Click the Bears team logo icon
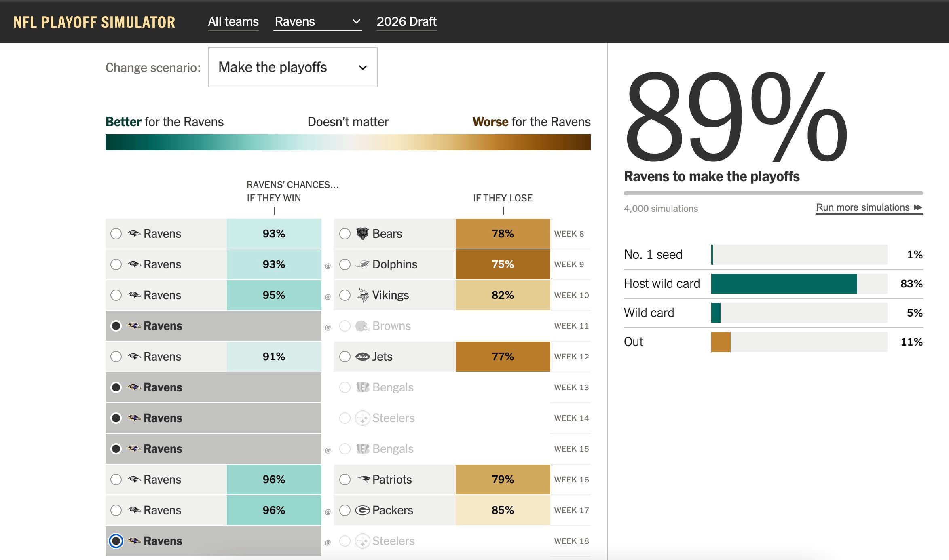Image resolution: width=949 pixels, height=560 pixels. [362, 233]
